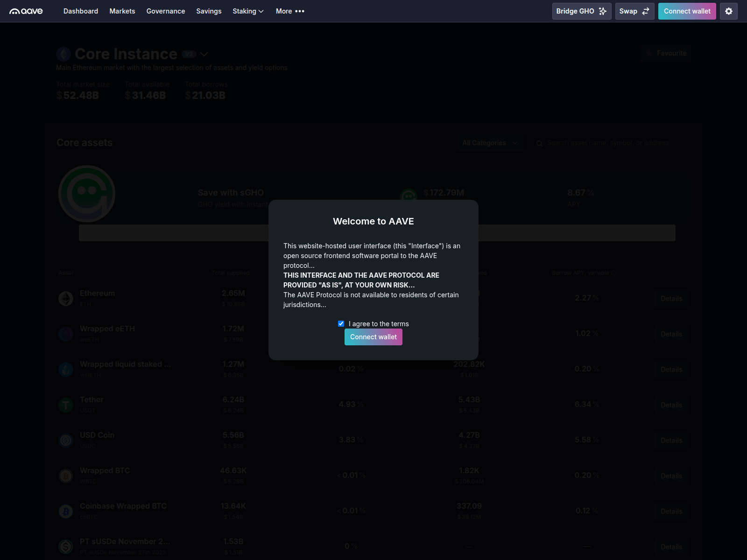Open the More navigation menu
Image resolution: width=747 pixels, height=560 pixels.
point(289,11)
